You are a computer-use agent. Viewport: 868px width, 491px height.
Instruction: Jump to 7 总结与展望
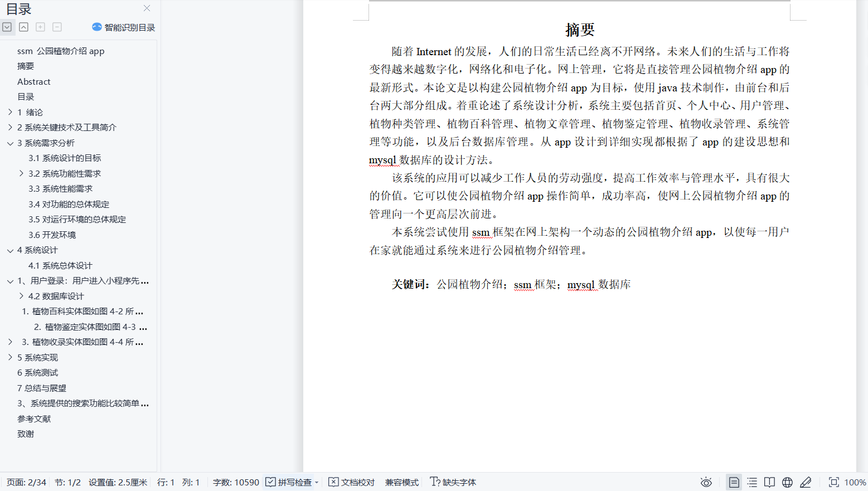(x=41, y=388)
